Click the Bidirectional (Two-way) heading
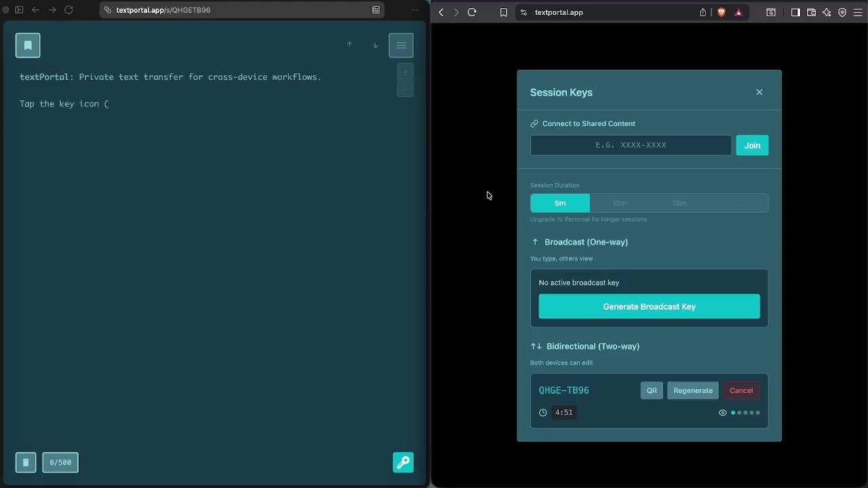 point(593,346)
